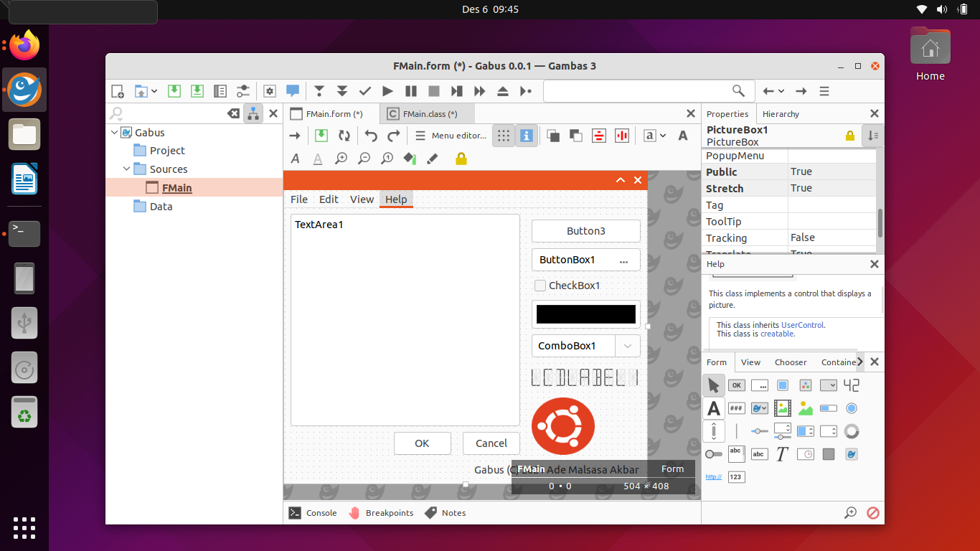Click the bring to foreground icon
This screenshot has height=551, width=980.
(x=553, y=136)
